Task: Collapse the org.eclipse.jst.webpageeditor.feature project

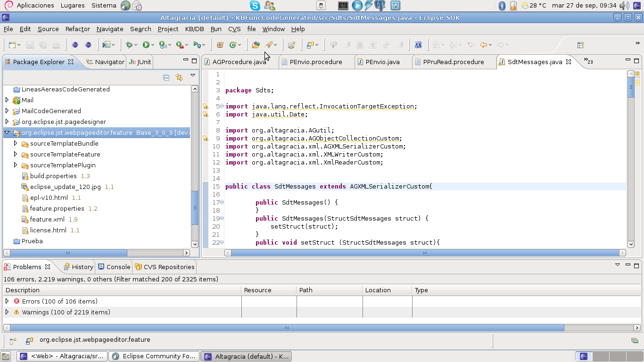Action: coord(7,133)
